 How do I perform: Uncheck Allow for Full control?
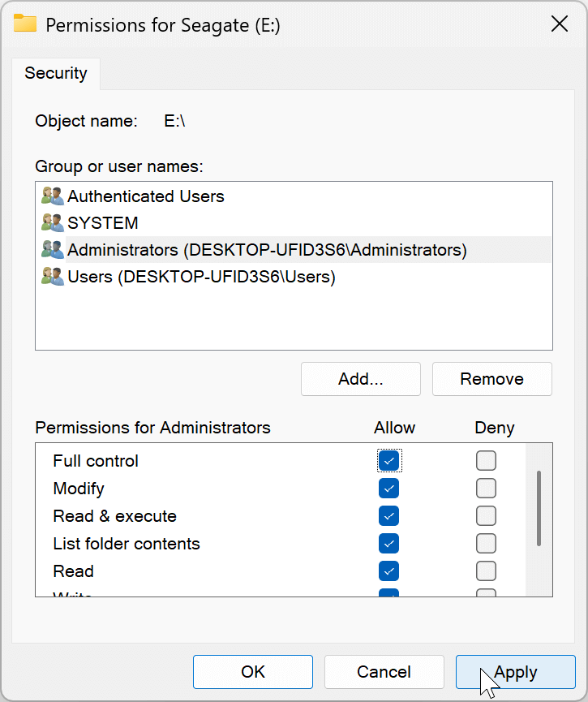389,461
